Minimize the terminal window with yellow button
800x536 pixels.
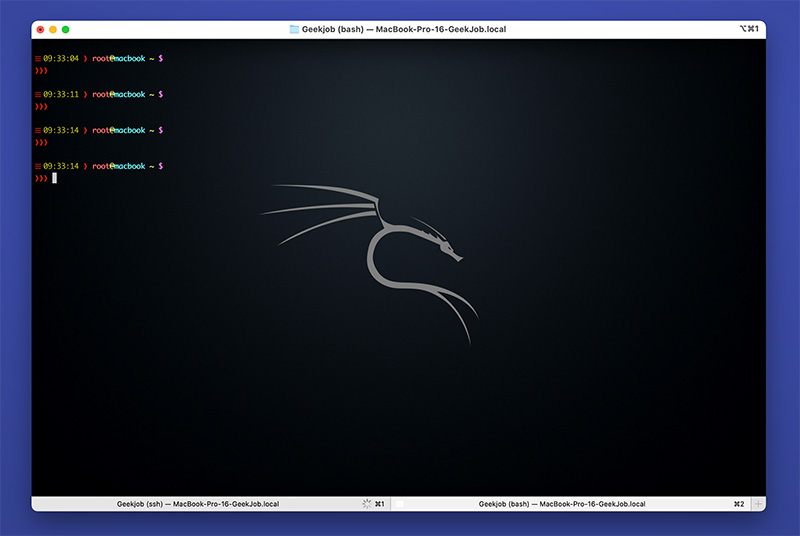[53, 30]
